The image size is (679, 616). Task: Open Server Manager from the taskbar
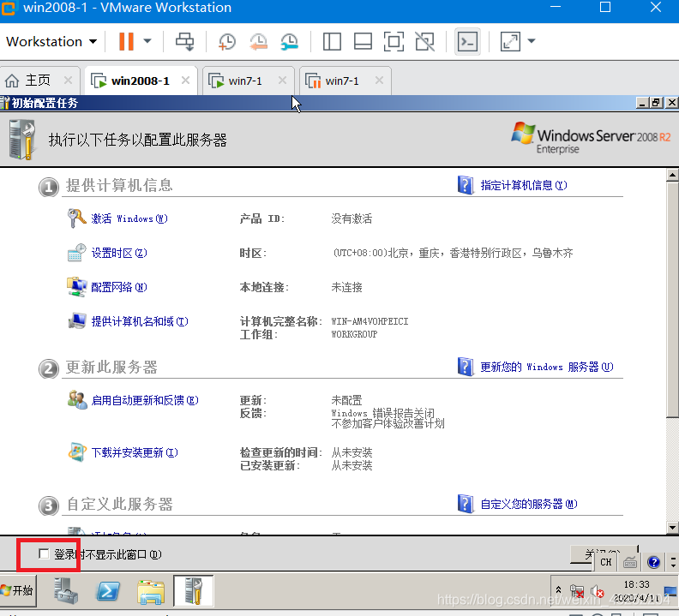66,591
